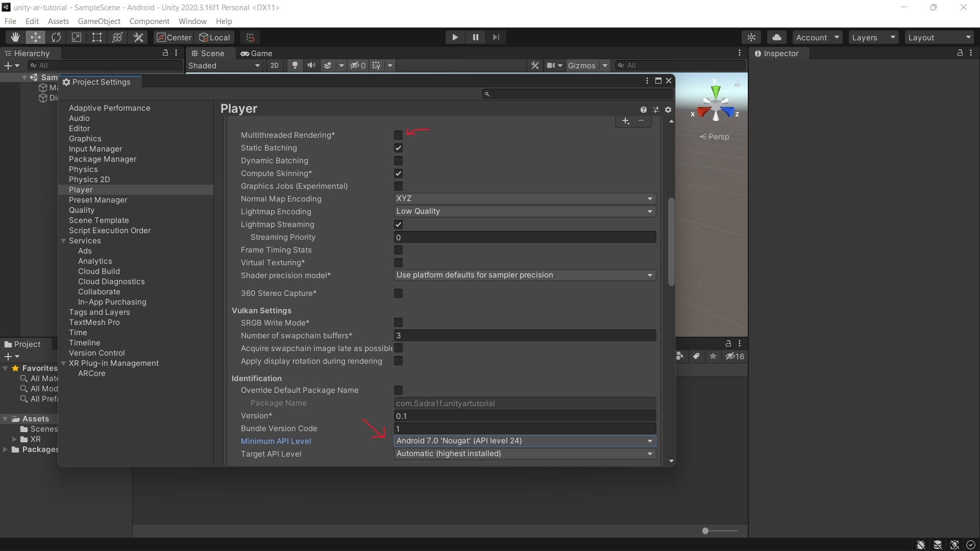Toggle hidden objects visibility count
The width and height of the screenshot is (980, 551).
pyautogui.click(x=357, y=65)
